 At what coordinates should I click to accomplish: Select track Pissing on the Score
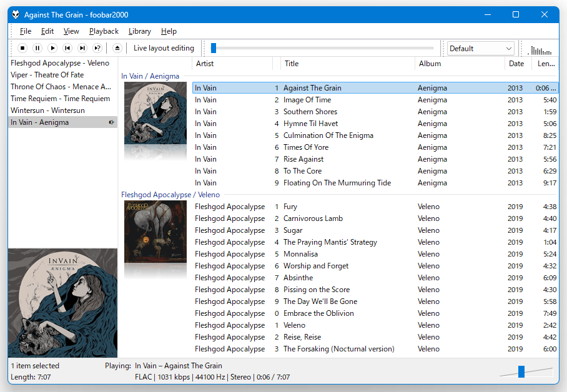pos(375,290)
